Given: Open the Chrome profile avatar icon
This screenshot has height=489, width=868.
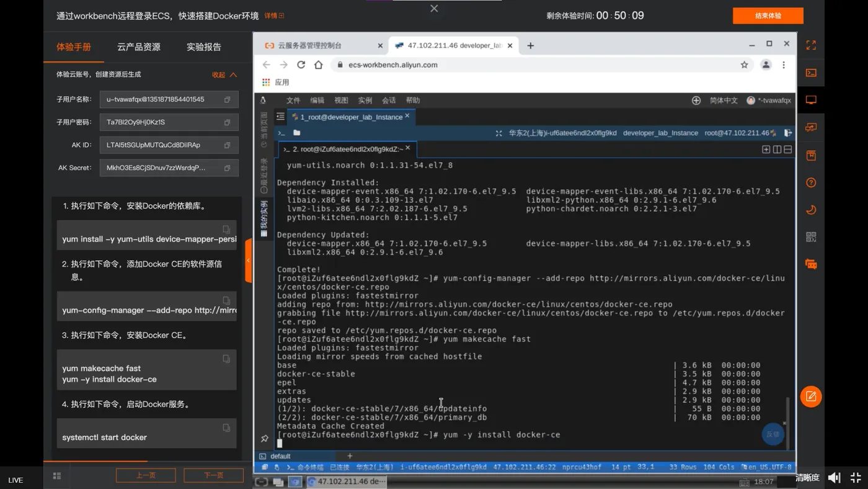Looking at the screenshot, I should pyautogui.click(x=766, y=65).
